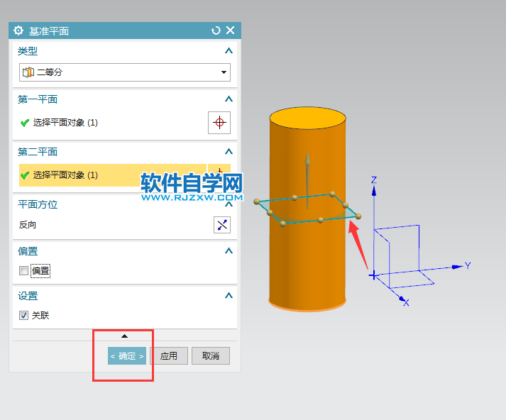Collapse the 设置 section
The height and width of the screenshot is (420, 506).
coord(229,295)
